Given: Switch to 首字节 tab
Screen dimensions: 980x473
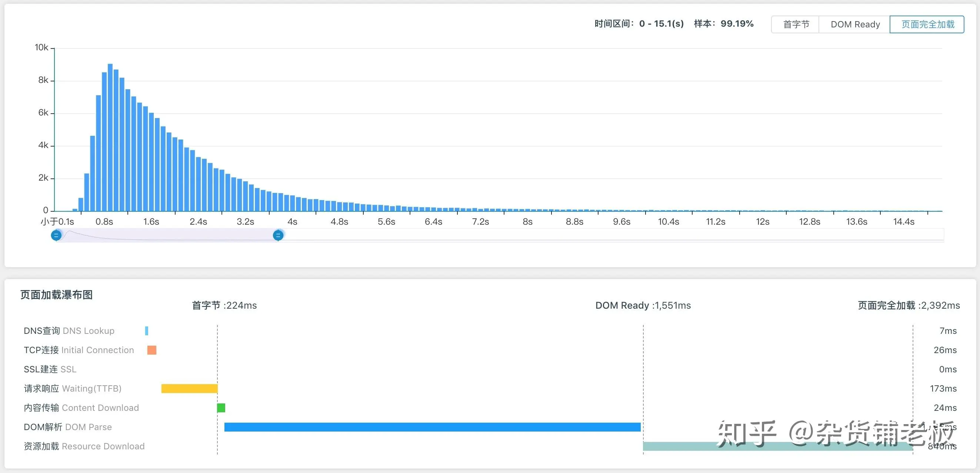Looking at the screenshot, I should pos(796,24).
